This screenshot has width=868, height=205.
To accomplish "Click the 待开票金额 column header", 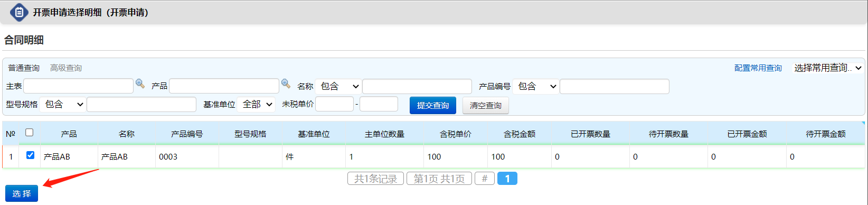I will point(826,134).
